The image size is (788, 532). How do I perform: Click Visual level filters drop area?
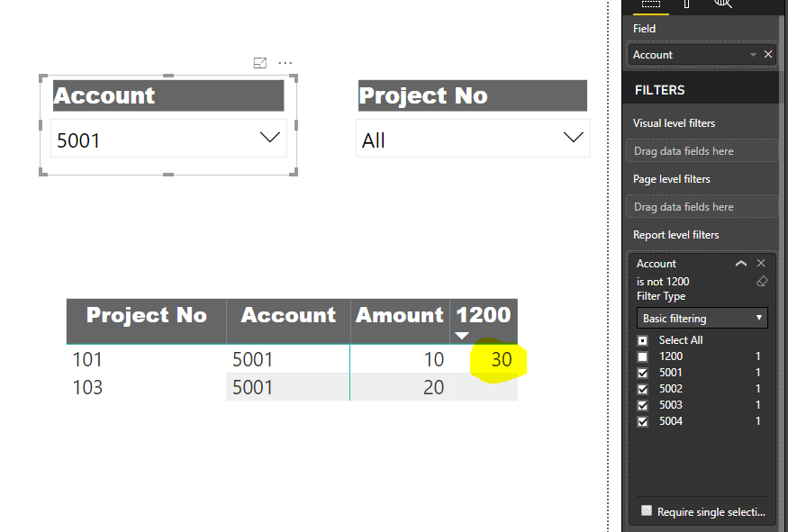(x=702, y=150)
